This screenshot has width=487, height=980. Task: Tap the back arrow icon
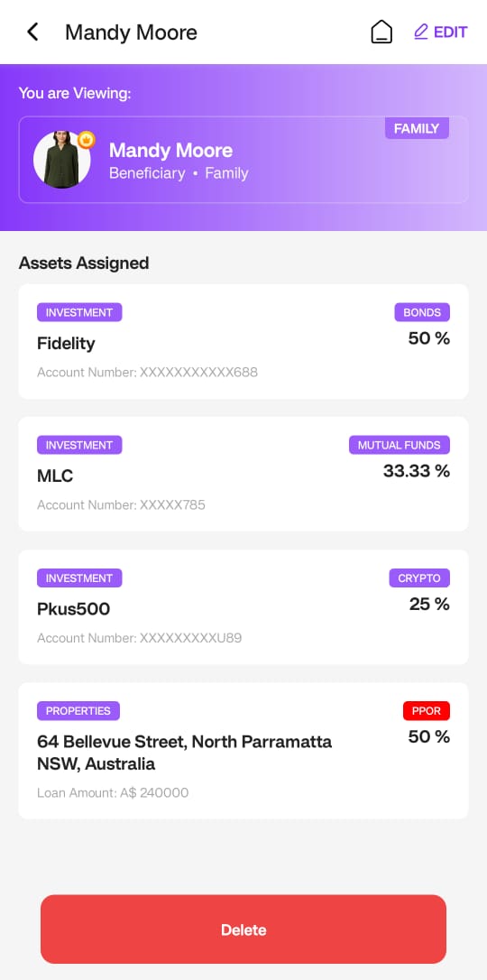32,32
